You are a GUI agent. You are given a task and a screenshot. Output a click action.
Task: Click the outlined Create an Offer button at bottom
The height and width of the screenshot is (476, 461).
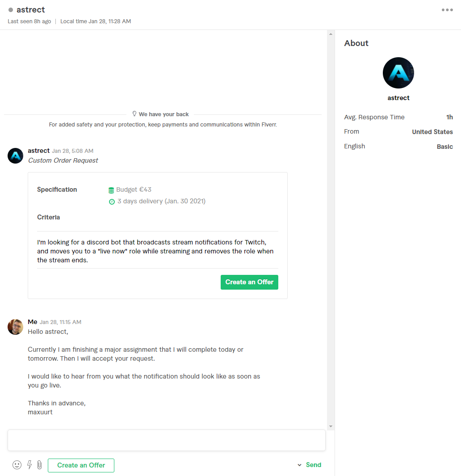(81, 465)
